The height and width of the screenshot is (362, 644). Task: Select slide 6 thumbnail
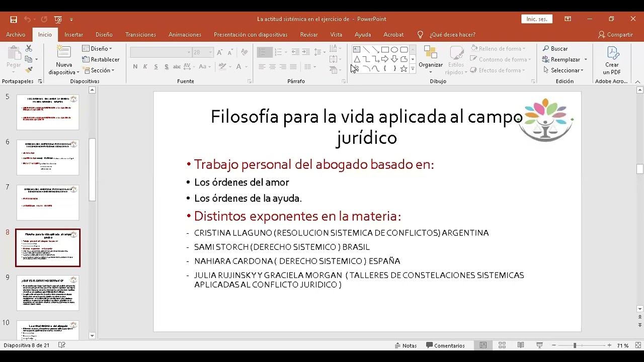48,157
